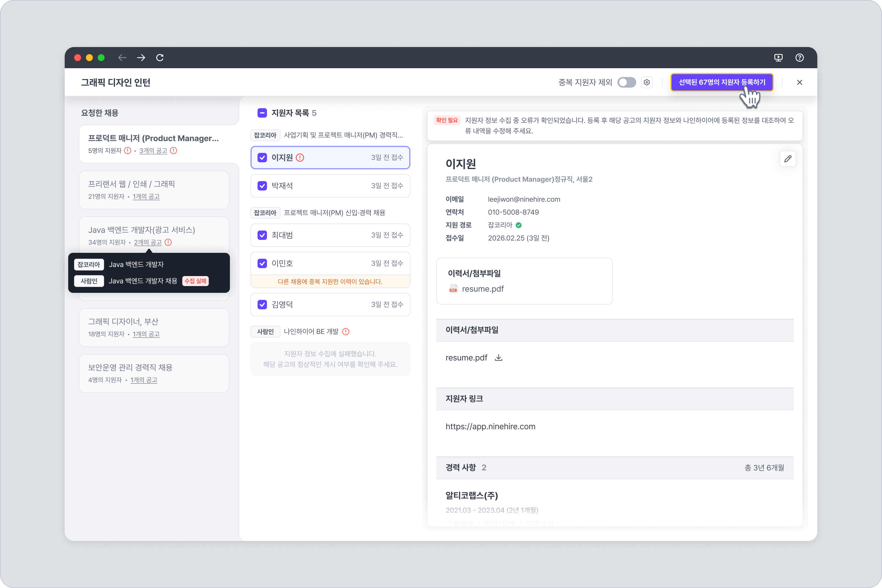882x588 pixels.
Task: Uncheck the 박재석 applicant checkbox
Action: (x=262, y=186)
